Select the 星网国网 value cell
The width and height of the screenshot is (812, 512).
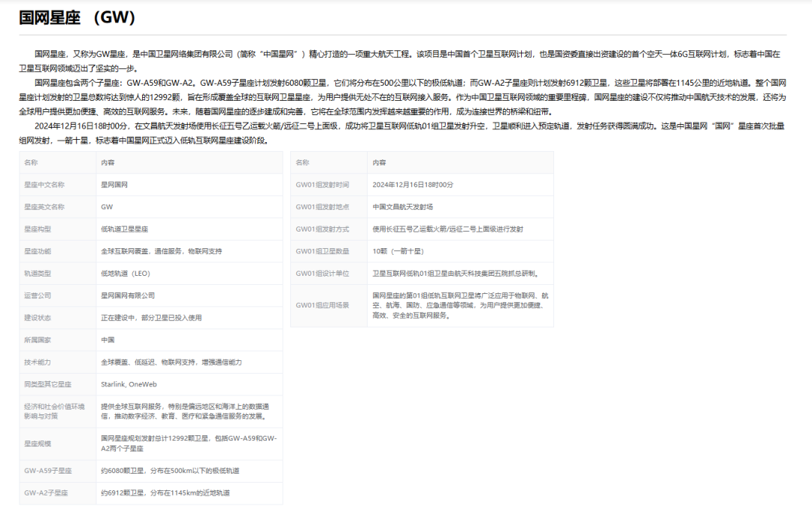[x=114, y=184]
